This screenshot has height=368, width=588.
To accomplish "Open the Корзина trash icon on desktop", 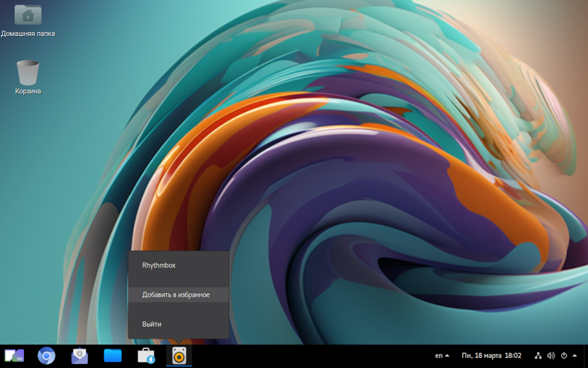I will [28, 73].
